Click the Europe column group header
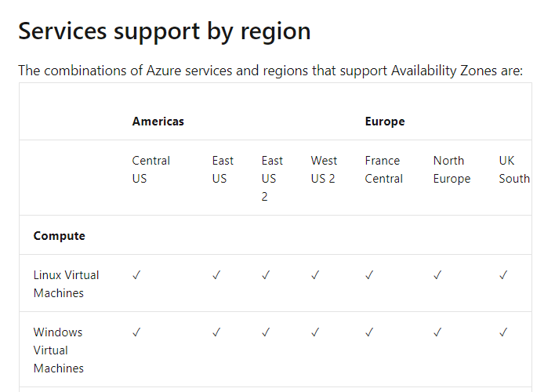Image resolution: width=555 pixels, height=392 pixels. (x=385, y=122)
